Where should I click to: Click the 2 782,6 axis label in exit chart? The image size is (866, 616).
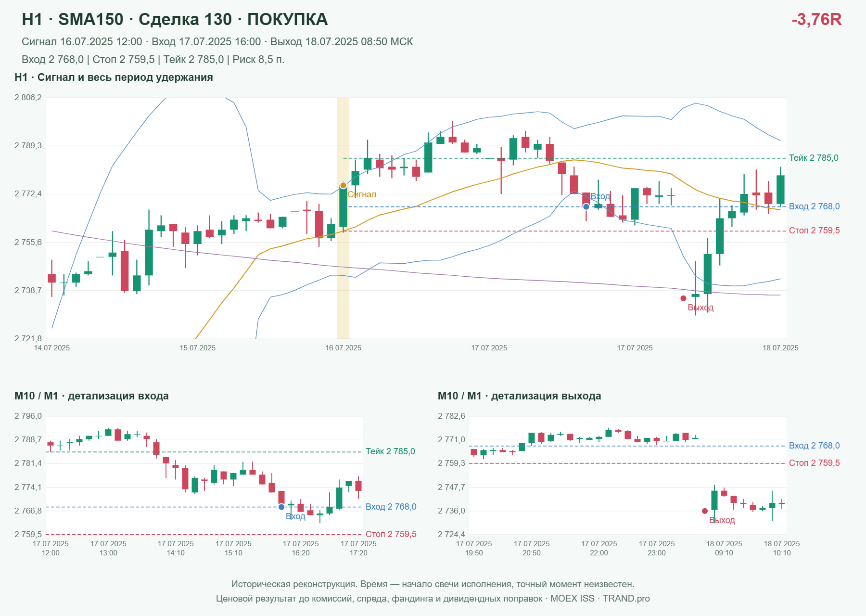tap(451, 416)
